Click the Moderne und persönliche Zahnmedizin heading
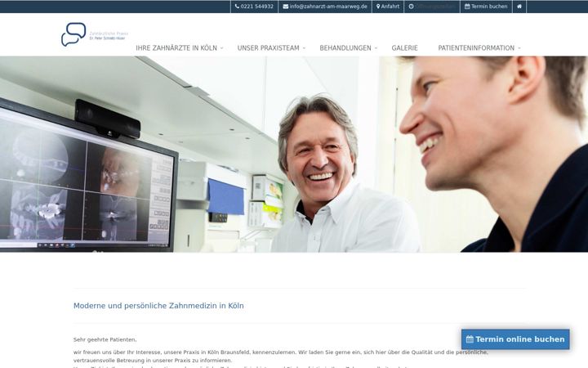The height and width of the screenshot is (368, 588). coord(158,306)
